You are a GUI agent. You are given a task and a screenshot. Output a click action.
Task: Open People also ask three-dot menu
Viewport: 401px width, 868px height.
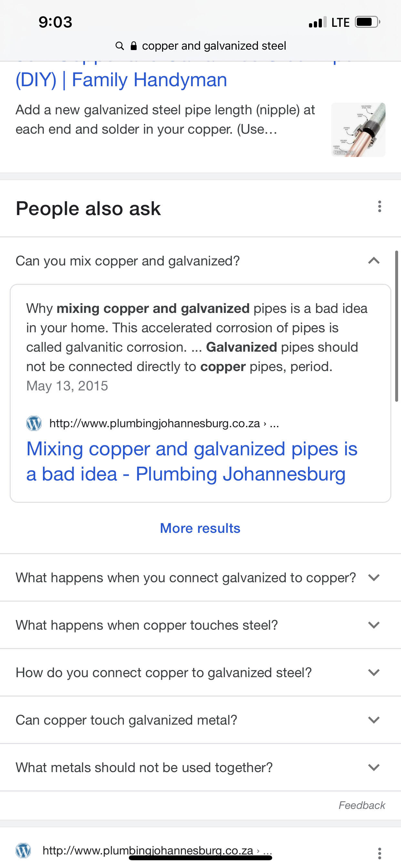point(379,207)
